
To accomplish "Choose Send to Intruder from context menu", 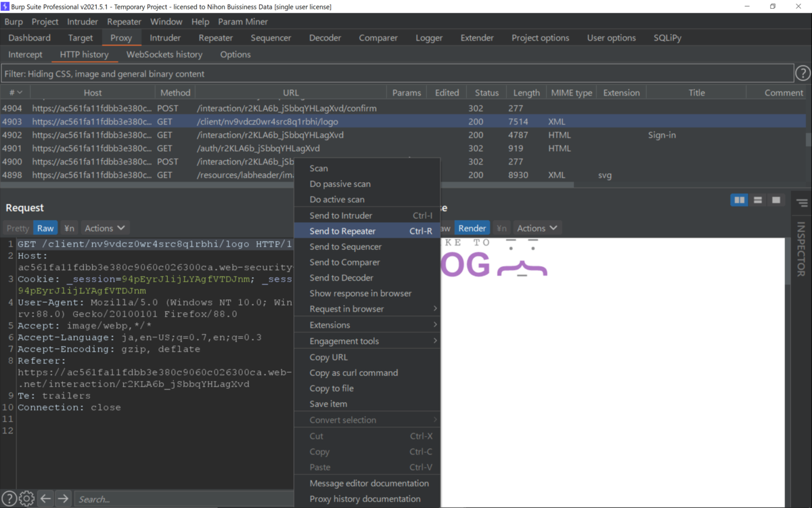I will tap(367, 215).
